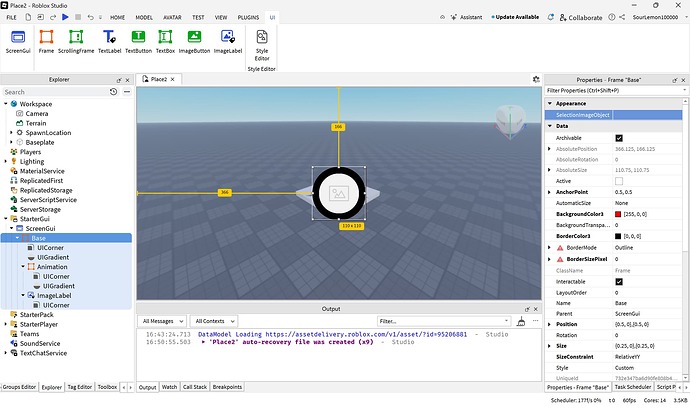This screenshot has height=408, width=690.
Task: Start playtest with the blue Play button
Action: click(x=65, y=17)
